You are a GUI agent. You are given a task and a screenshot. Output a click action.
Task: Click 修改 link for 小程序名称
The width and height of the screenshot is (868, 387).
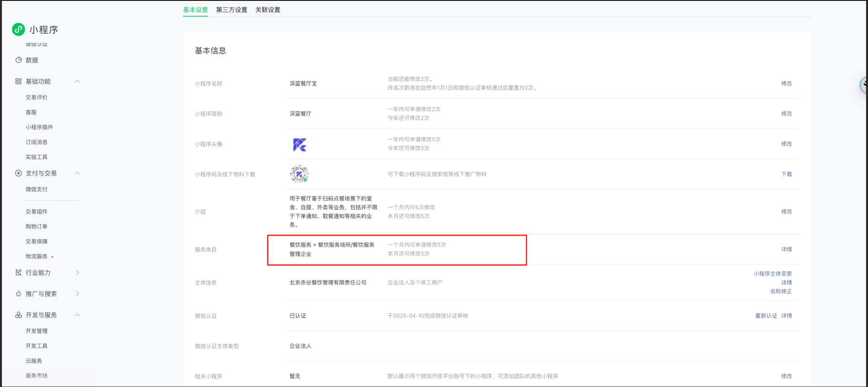[786, 83]
